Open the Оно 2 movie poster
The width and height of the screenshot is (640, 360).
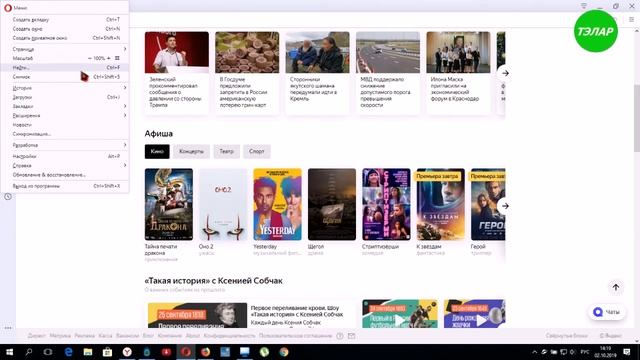pos(223,204)
